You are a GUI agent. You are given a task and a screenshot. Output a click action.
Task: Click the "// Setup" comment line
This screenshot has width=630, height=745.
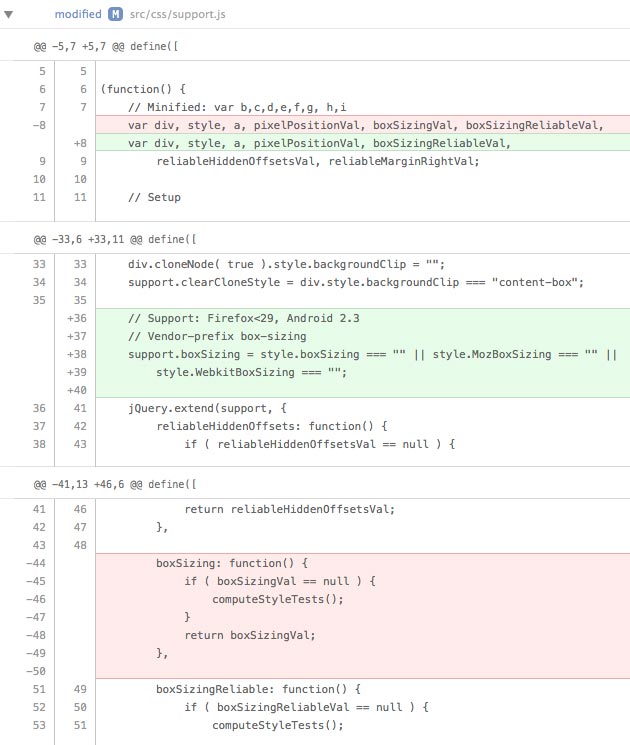tap(154, 197)
